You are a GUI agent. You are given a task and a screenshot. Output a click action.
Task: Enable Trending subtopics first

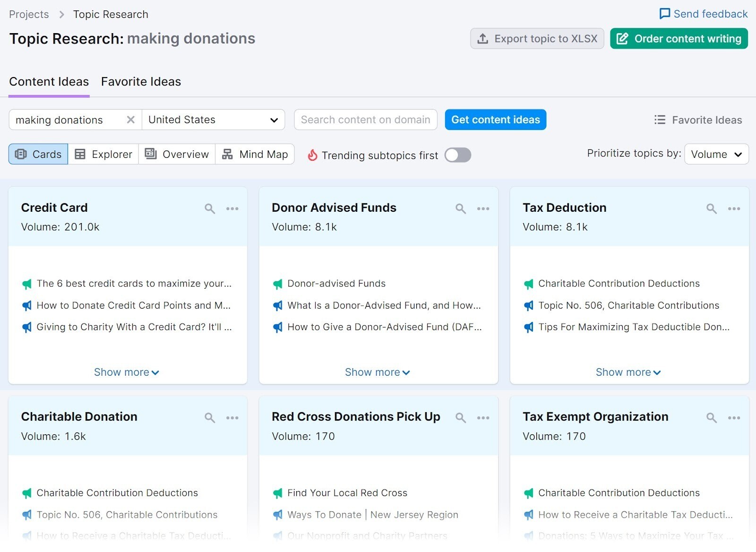pos(457,155)
